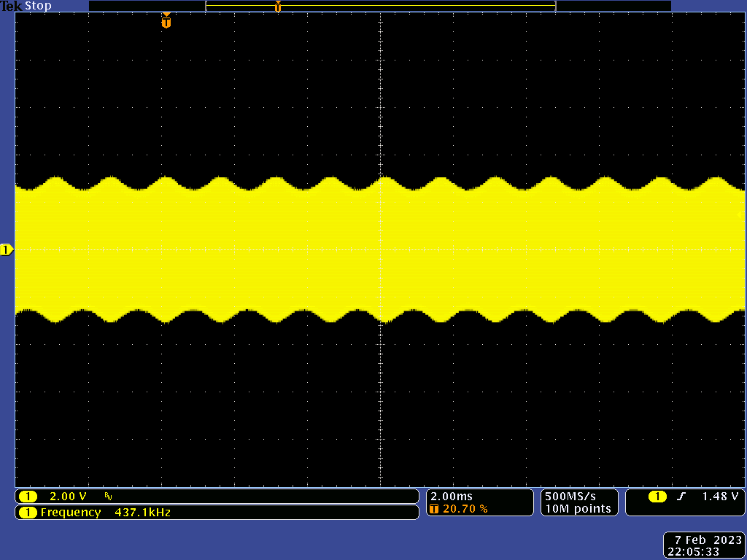Viewport: 747px width, 560px height.
Task: Click the 10M points record length readout
Action: coord(579,509)
